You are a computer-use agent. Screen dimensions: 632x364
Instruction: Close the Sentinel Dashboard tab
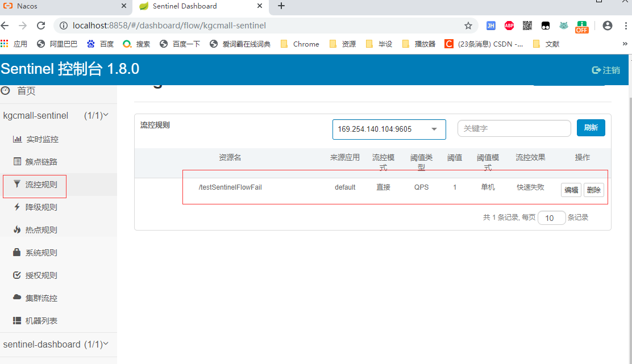(x=260, y=6)
